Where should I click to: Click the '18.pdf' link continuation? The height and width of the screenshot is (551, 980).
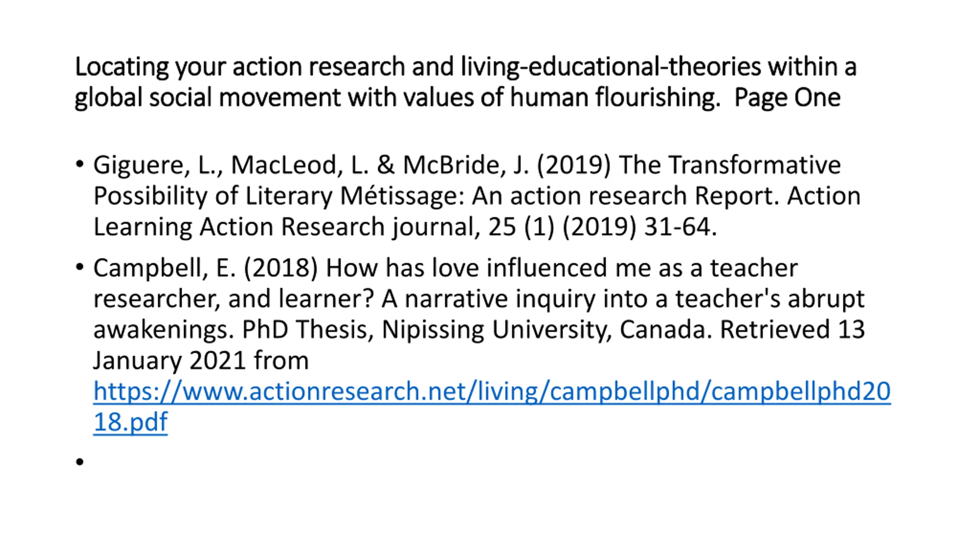tap(131, 422)
